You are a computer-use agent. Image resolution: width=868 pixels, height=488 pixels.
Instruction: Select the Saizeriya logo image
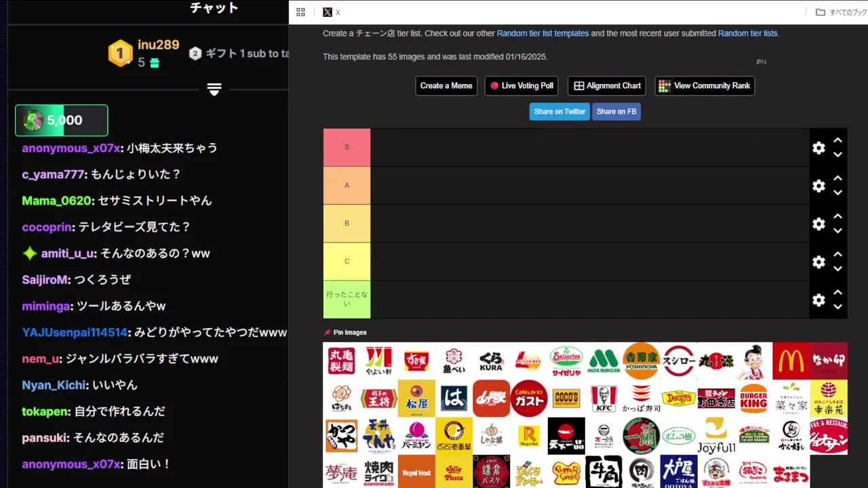(x=566, y=361)
